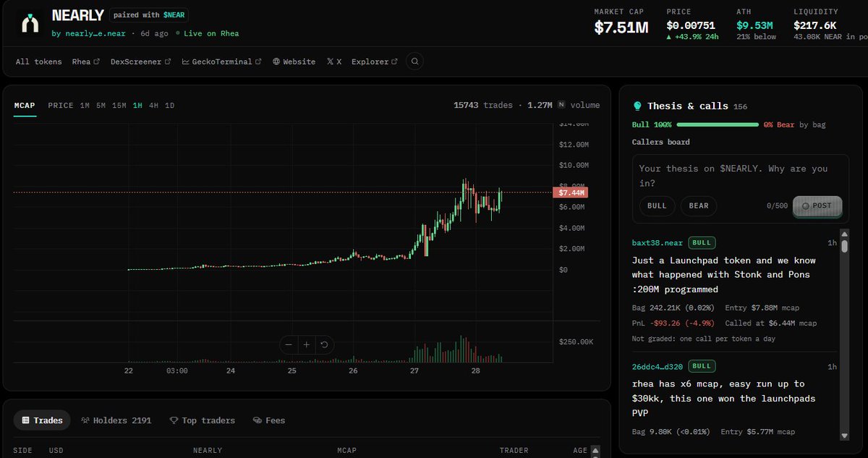Select the 4H chart interval

pos(153,105)
